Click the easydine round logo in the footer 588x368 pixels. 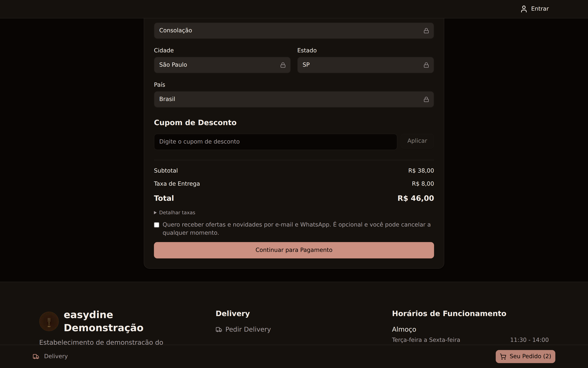click(x=49, y=321)
